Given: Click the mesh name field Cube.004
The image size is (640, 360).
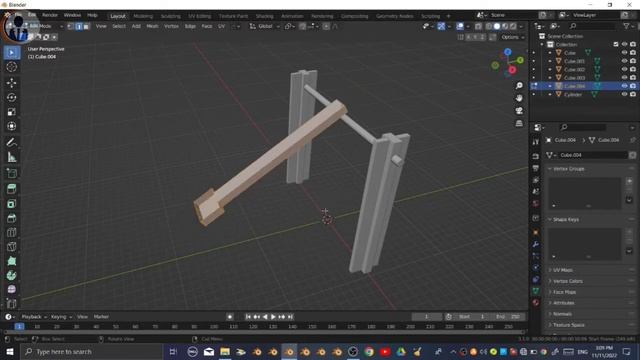Looking at the screenshot, I should click(593, 155).
